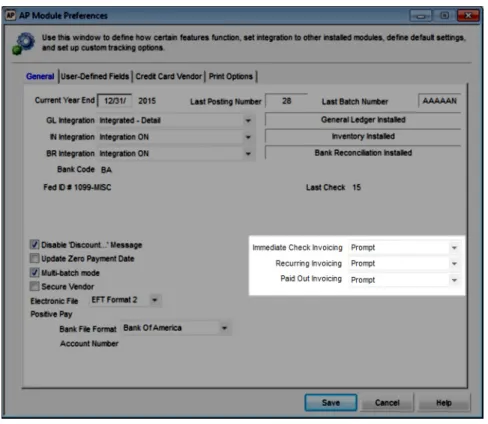Minimize the AP Module Preferences window

pos(421,16)
